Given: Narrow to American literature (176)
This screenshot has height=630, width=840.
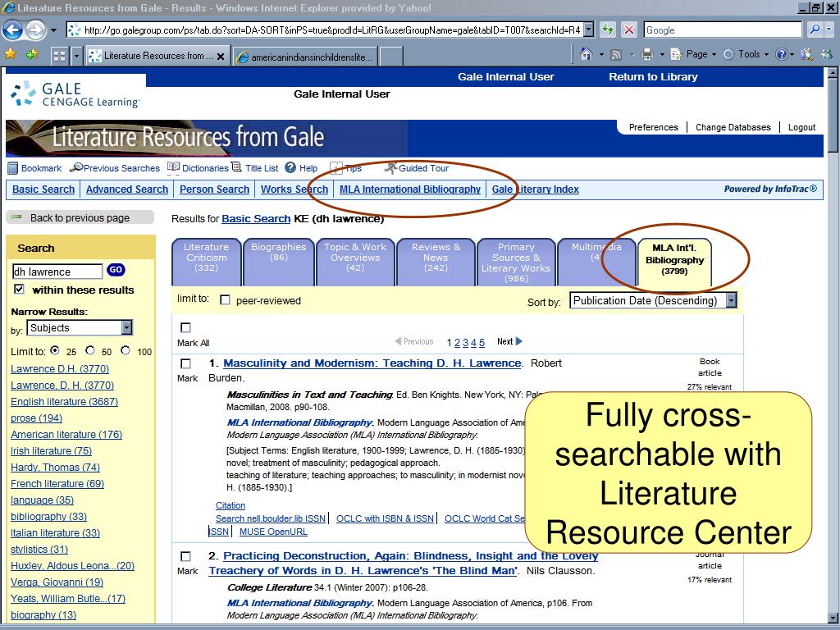Looking at the screenshot, I should pos(66,435).
